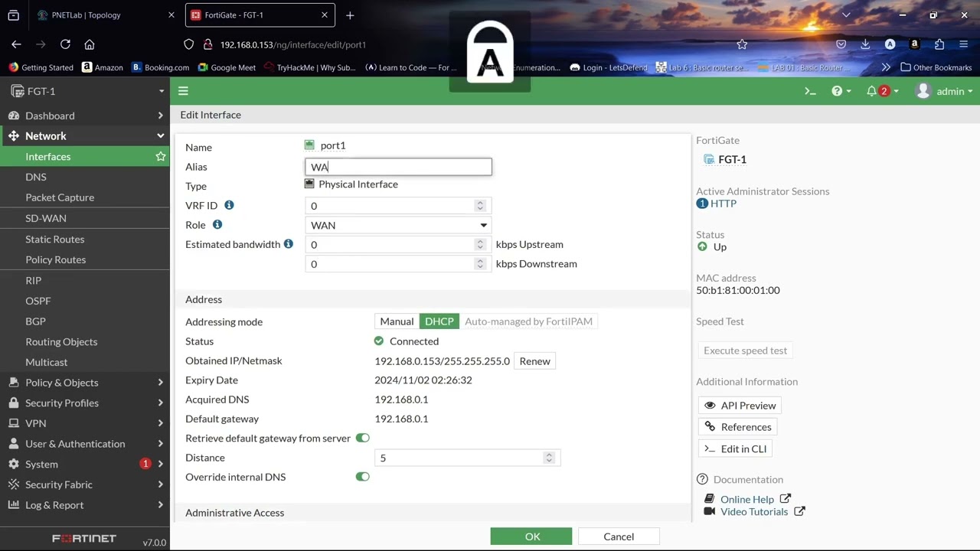Open the CLI console icon in header

810,91
